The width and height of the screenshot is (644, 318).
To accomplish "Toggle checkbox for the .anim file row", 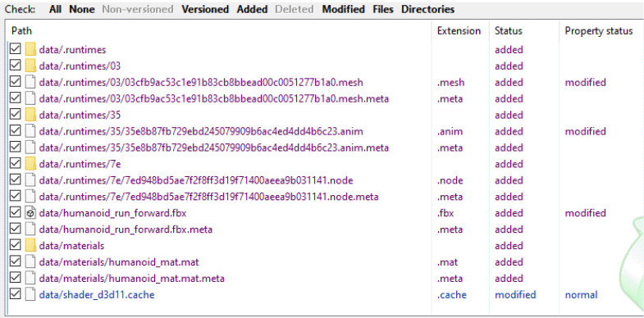I will click(x=16, y=131).
